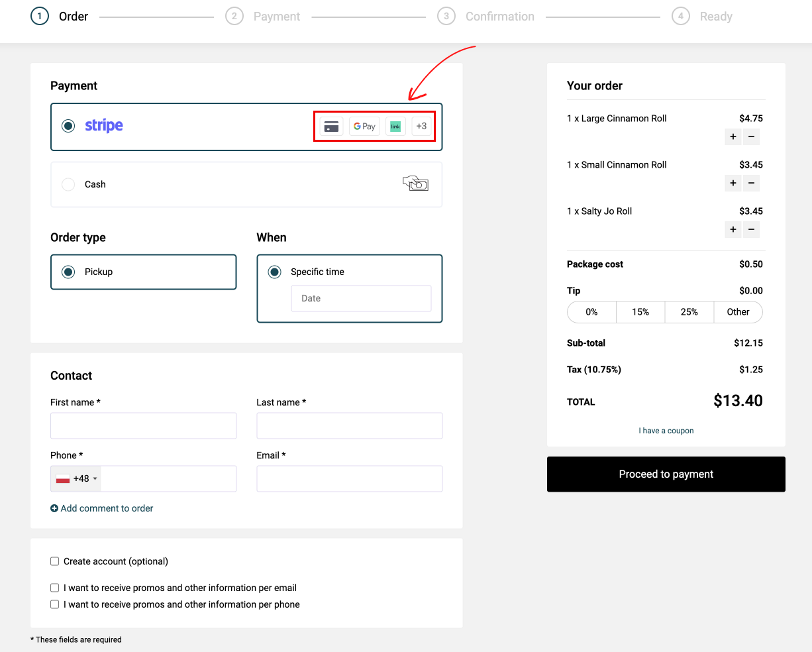The height and width of the screenshot is (652, 812).
Task: Choose the 15% tip option
Action: point(640,312)
